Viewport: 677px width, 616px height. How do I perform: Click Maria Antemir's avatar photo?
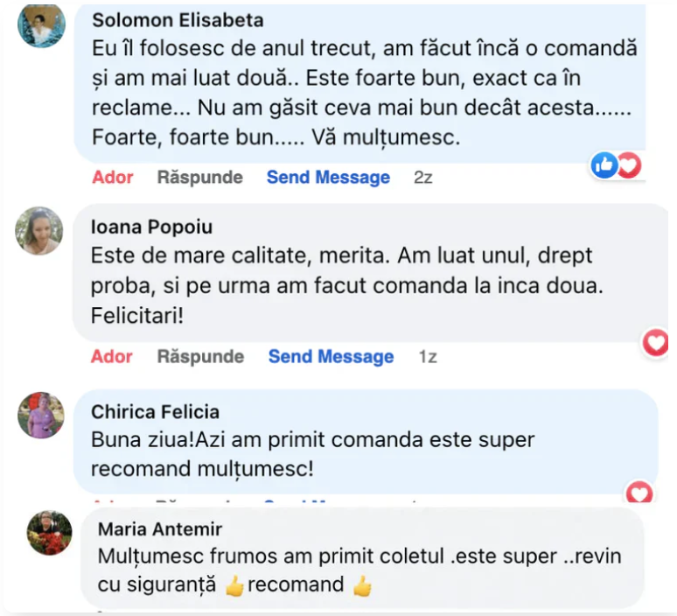coord(50,532)
